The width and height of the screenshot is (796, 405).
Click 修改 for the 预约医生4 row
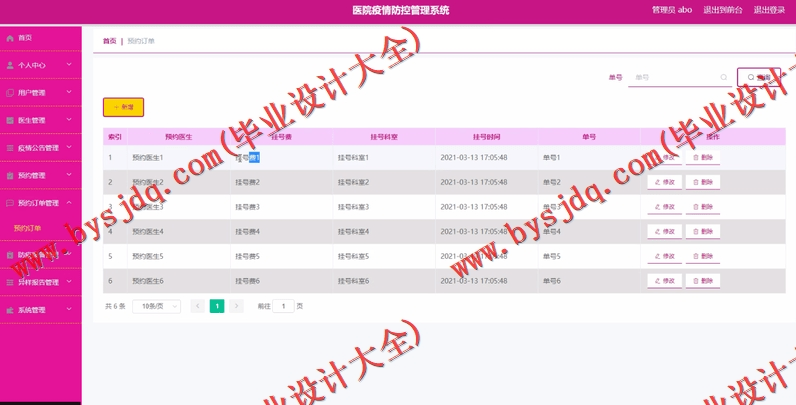[665, 231]
